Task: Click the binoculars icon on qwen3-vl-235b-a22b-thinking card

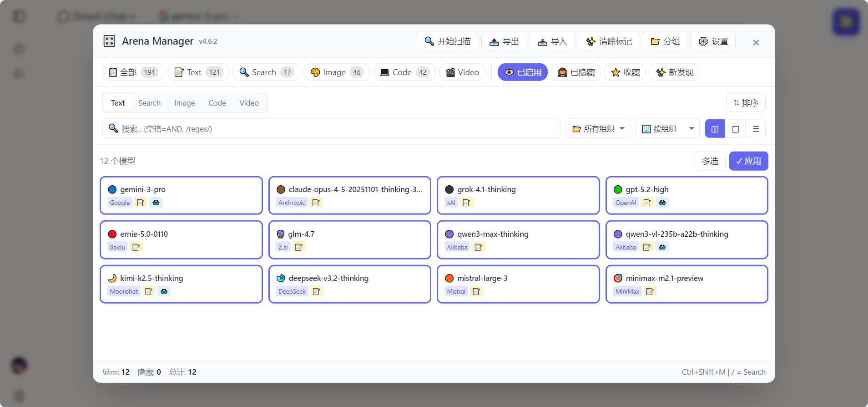Action: (x=662, y=247)
